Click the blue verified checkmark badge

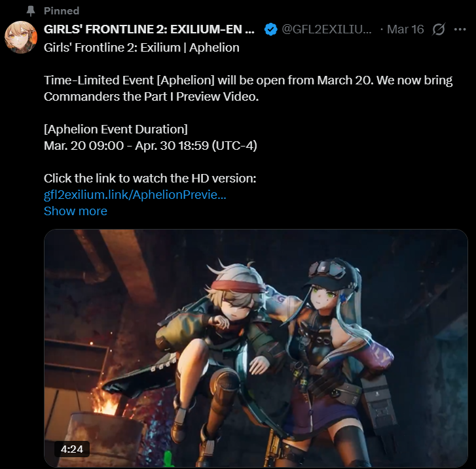(x=270, y=29)
